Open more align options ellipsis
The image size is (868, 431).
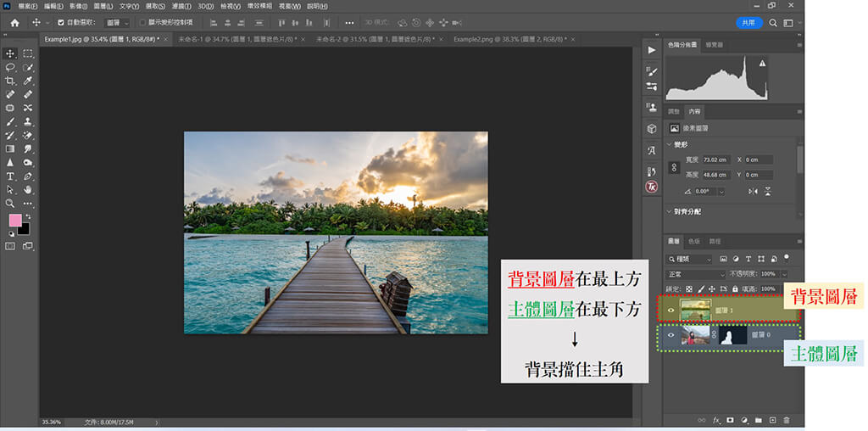[x=349, y=23]
